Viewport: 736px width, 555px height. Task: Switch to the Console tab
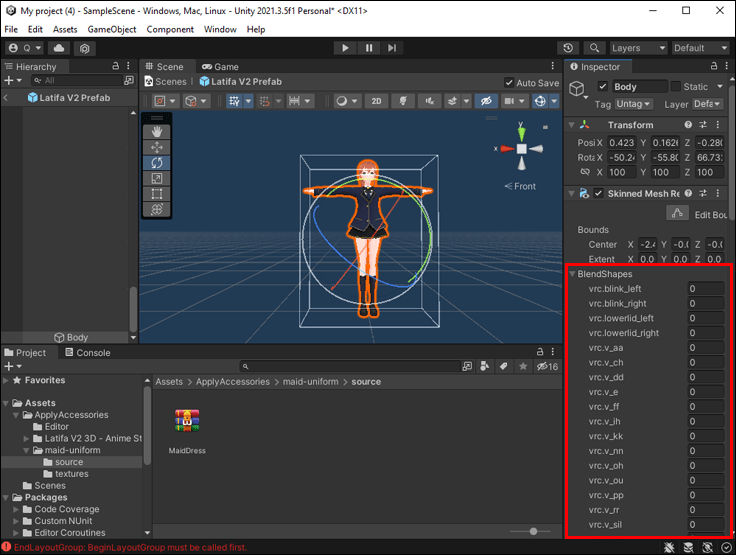click(88, 353)
